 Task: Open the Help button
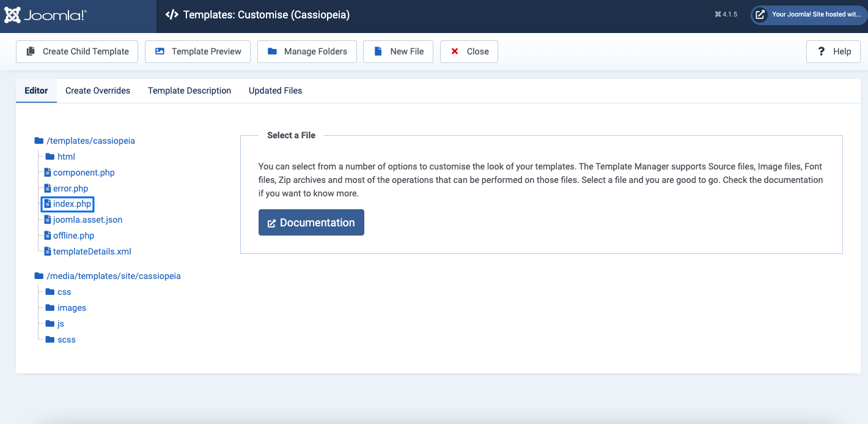[833, 51]
